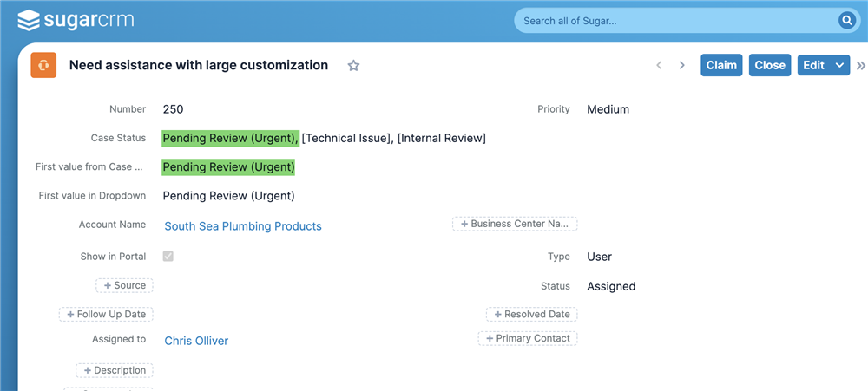Expand the side panel double-chevron

[861, 65]
